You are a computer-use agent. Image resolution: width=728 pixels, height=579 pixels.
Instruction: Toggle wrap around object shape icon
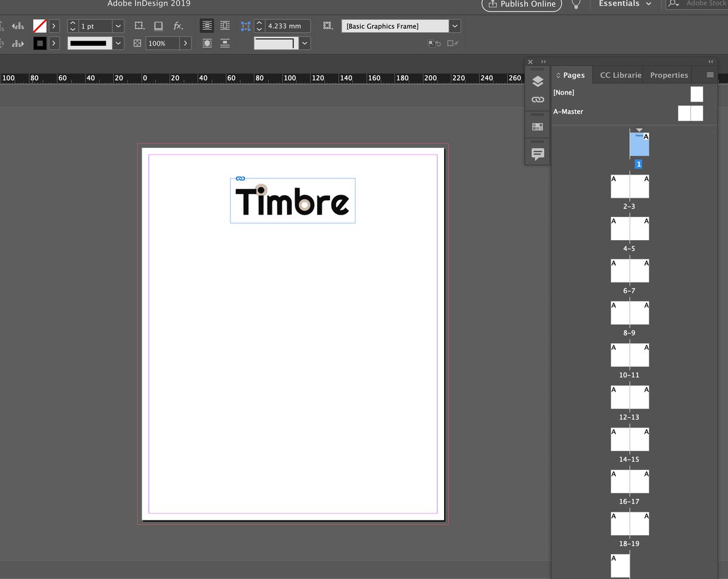pyautogui.click(x=207, y=43)
